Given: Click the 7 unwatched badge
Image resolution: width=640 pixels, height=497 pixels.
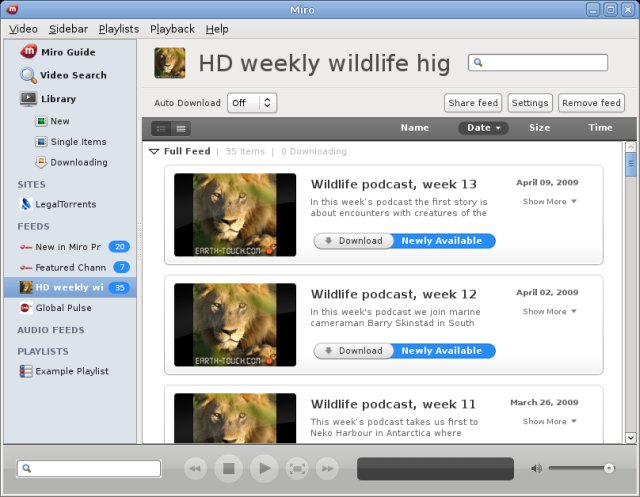Looking at the screenshot, I should pyautogui.click(x=121, y=267).
